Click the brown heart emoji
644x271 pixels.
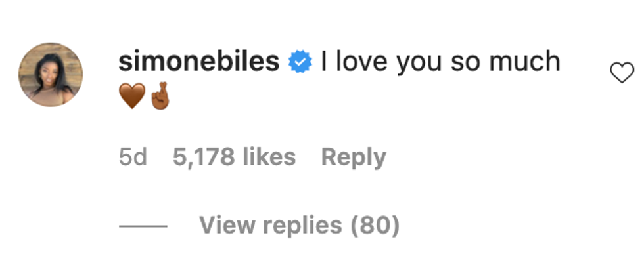pyautogui.click(x=131, y=98)
